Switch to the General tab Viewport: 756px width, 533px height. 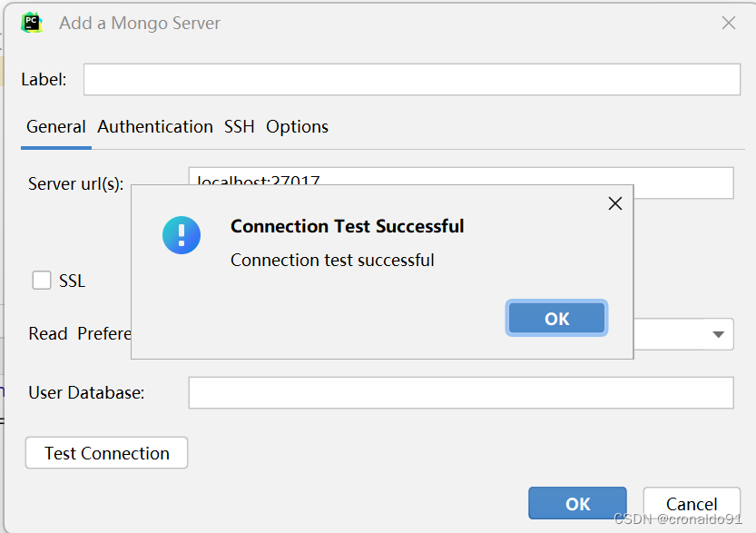pyautogui.click(x=56, y=127)
